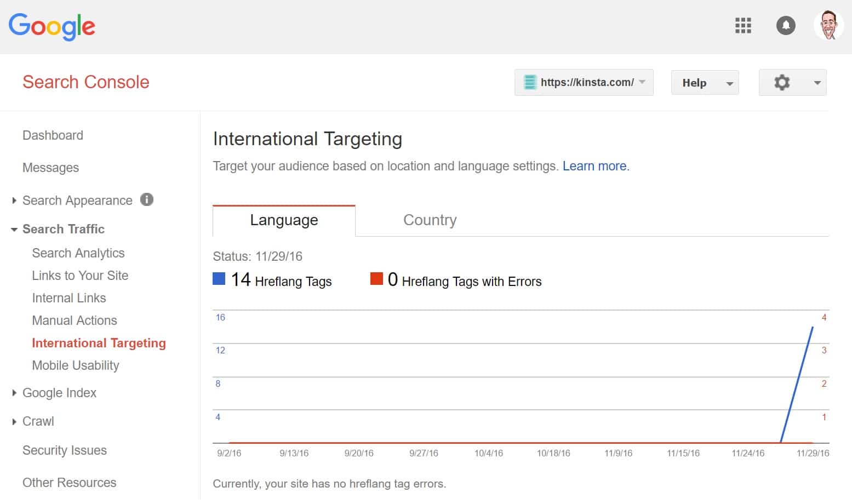Open the notifications bell

click(x=786, y=25)
